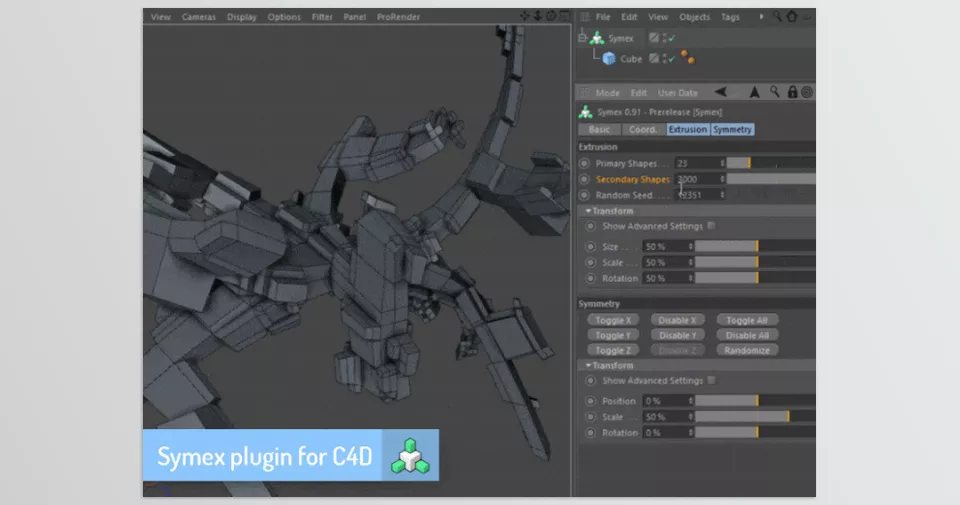Click the Disable Y button
The image size is (960, 505).
[677, 335]
